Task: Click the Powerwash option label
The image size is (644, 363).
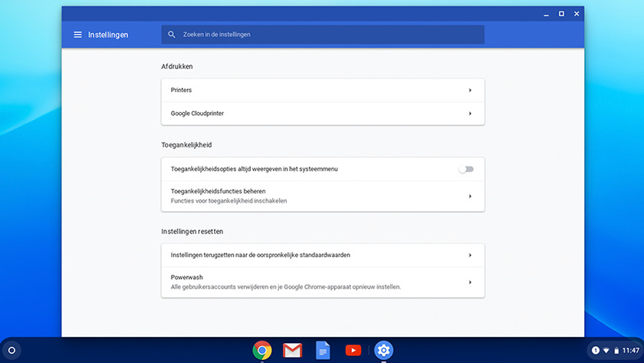Action: 186,277
